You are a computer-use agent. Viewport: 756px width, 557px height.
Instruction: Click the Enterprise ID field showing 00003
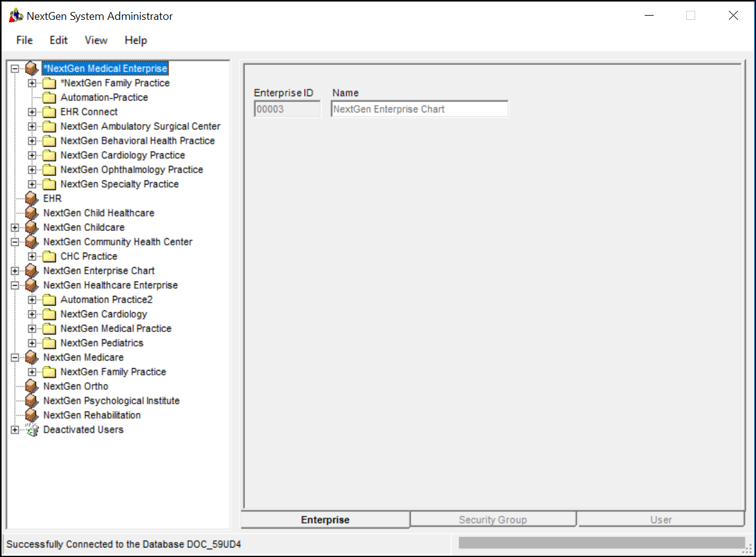point(288,109)
